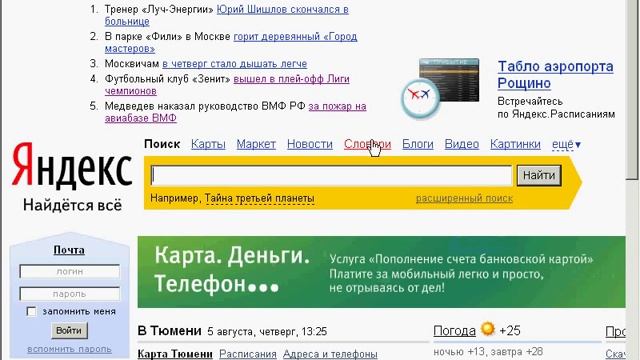Tick the 'запомнить меня' checkbox

31,311
